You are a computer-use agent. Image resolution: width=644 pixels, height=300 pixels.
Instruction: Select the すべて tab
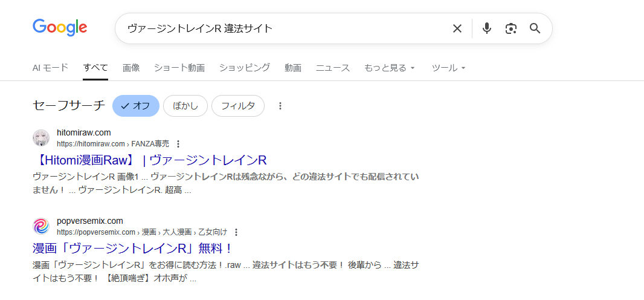pyautogui.click(x=95, y=68)
